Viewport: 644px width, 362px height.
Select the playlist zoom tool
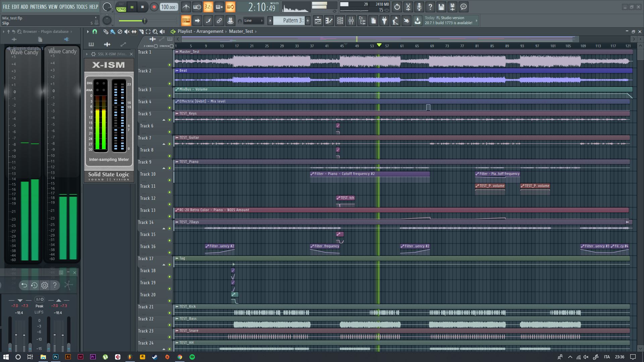[155, 32]
